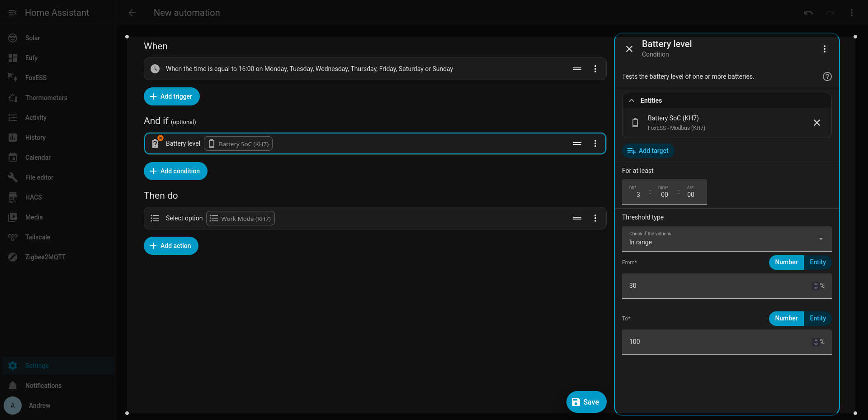Screen dimensions: 868x420
Task: Open the Tailscale panel
Action: point(58,237)
